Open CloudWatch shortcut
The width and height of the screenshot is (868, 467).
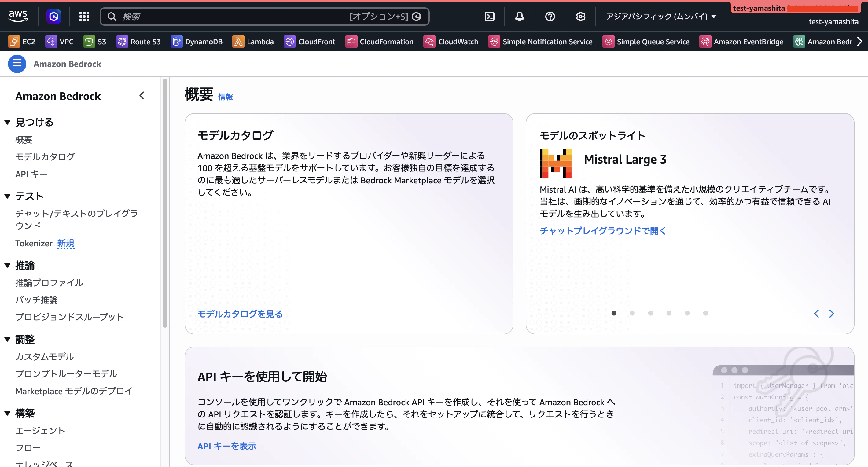[x=451, y=42]
